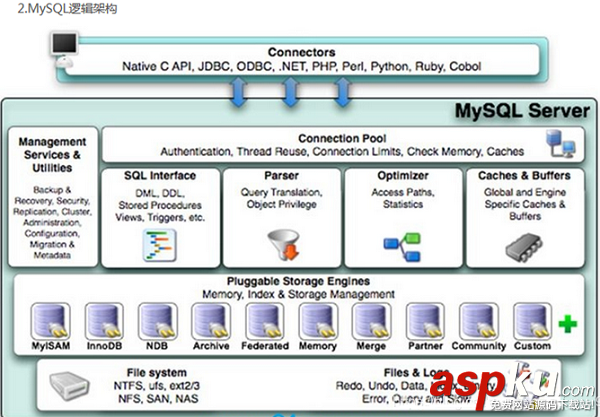Select the Merge storage engine icon

(x=372, y=321)
